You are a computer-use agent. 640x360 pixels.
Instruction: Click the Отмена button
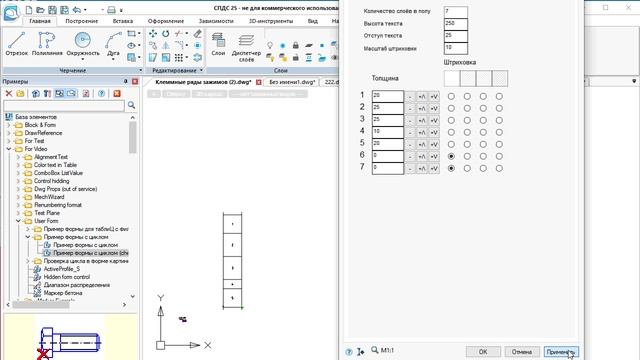point(522,351)
